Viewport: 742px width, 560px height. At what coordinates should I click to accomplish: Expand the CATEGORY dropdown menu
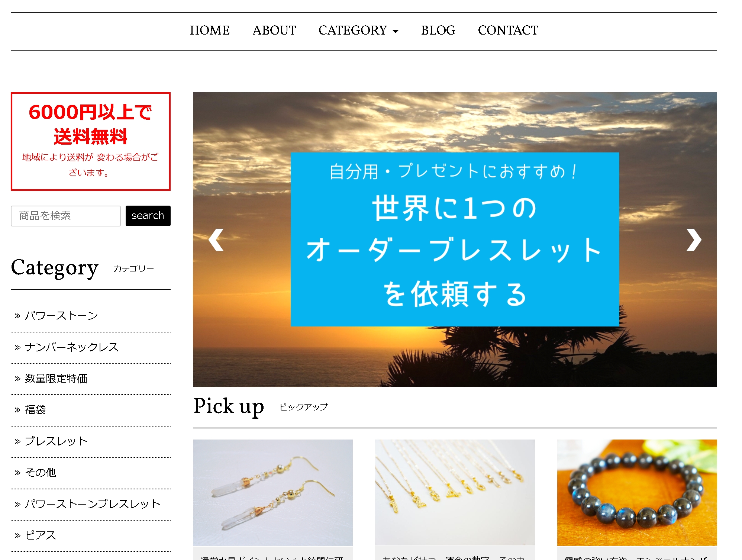pyautogui.click(x=358, y=30)
